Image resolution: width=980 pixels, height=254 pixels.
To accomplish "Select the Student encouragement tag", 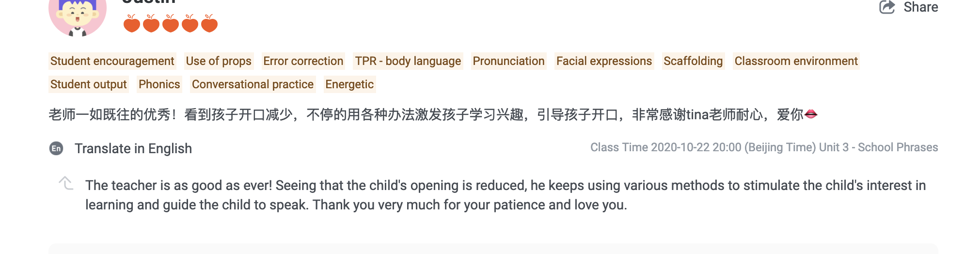I will click(x=112, y=61).
